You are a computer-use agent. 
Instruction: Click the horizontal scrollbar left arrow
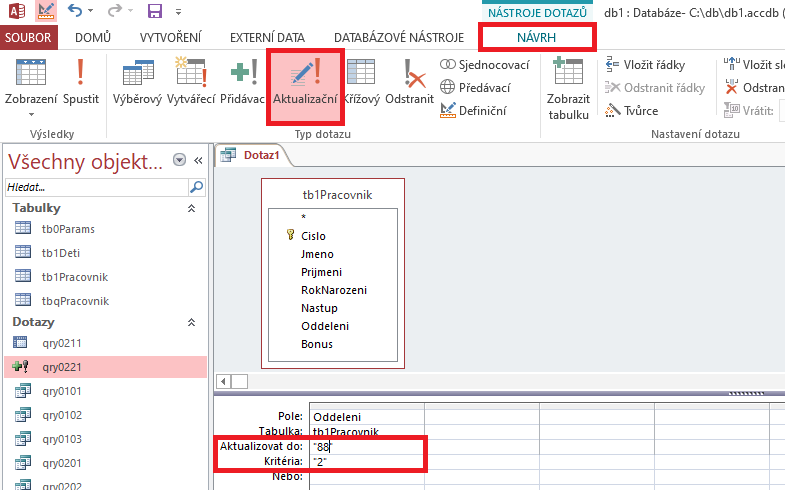pyautogui.click(x=223, y=381)
